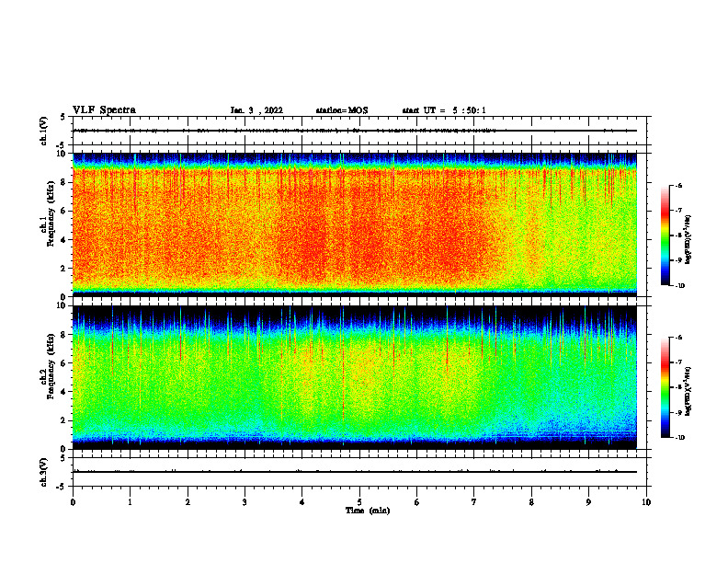
Task: Select the ch.2 color bar "log(PSD)" label
Action: point(688,391)
